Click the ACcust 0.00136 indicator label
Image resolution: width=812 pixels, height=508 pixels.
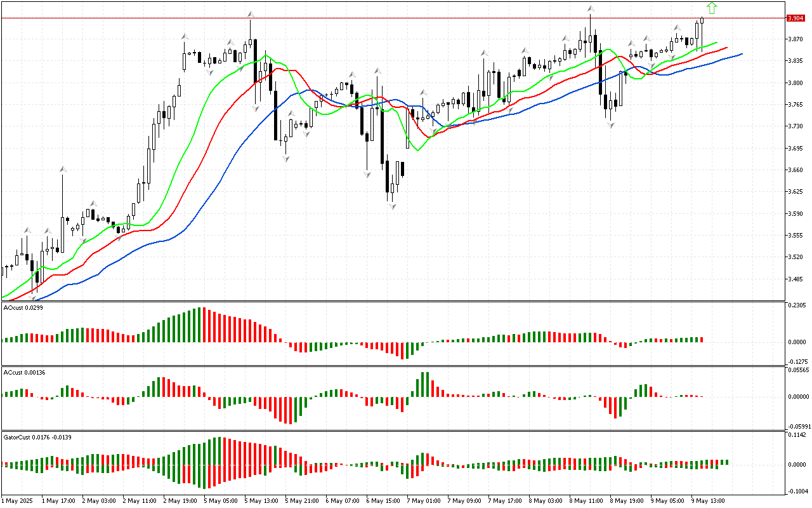pos(24,371)
